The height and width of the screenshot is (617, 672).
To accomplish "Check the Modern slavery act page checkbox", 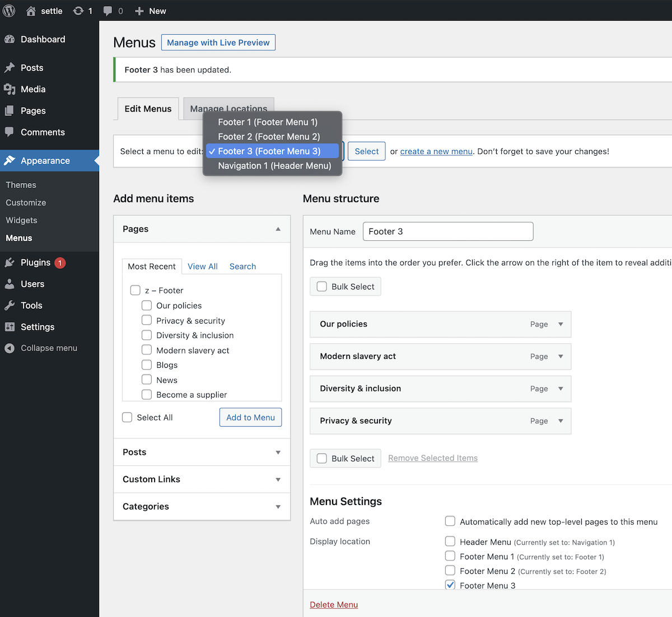I will click(147, 350).
